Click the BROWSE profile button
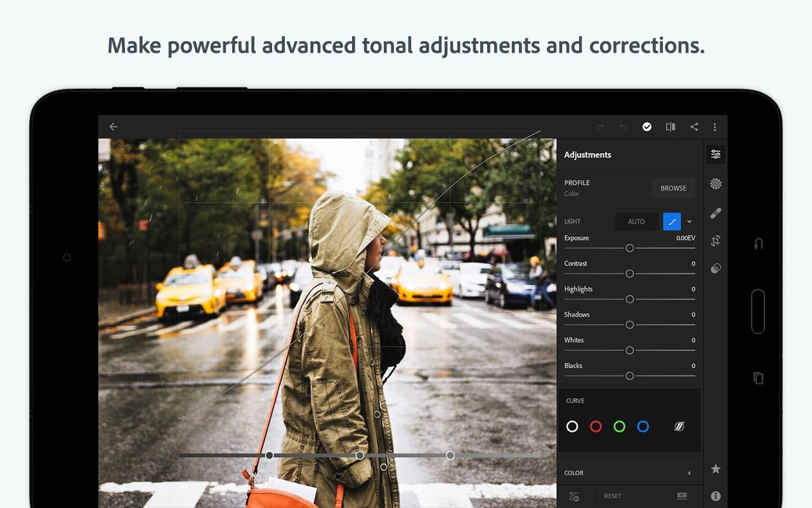 click(x=674, y=188)
